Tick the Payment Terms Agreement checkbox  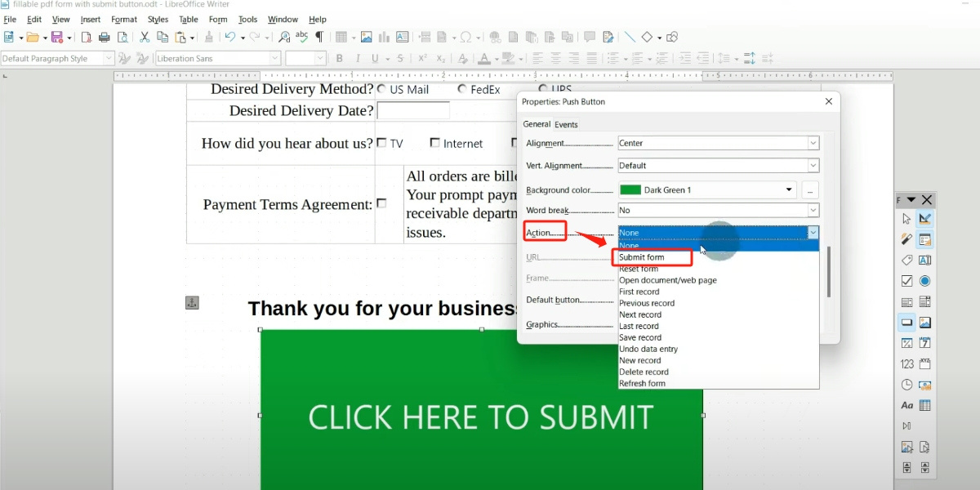381,204
